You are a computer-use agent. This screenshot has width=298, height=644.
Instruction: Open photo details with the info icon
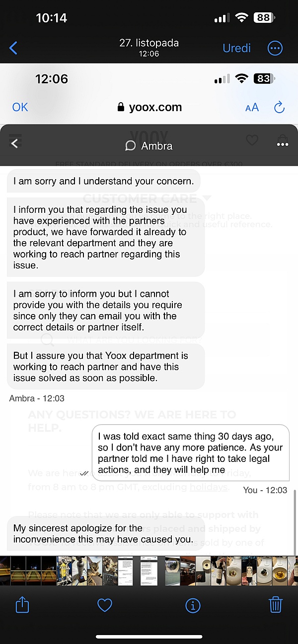pyautogui.click(x=193, y=605)
